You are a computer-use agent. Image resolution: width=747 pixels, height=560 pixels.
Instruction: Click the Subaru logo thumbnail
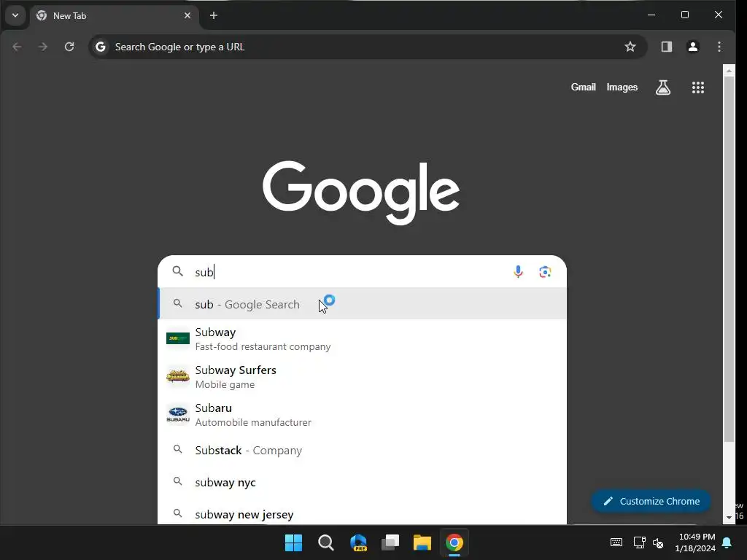(178, 414)
